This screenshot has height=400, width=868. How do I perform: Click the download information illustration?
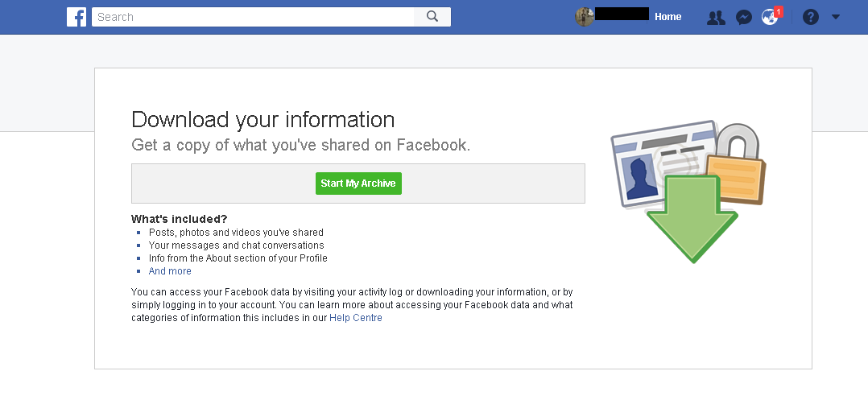688,191
